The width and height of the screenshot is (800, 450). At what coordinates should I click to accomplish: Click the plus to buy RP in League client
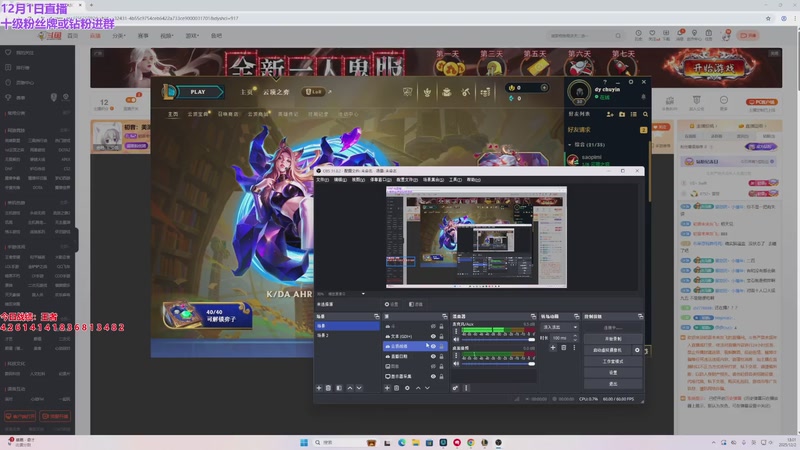click(x=544, y=87)
